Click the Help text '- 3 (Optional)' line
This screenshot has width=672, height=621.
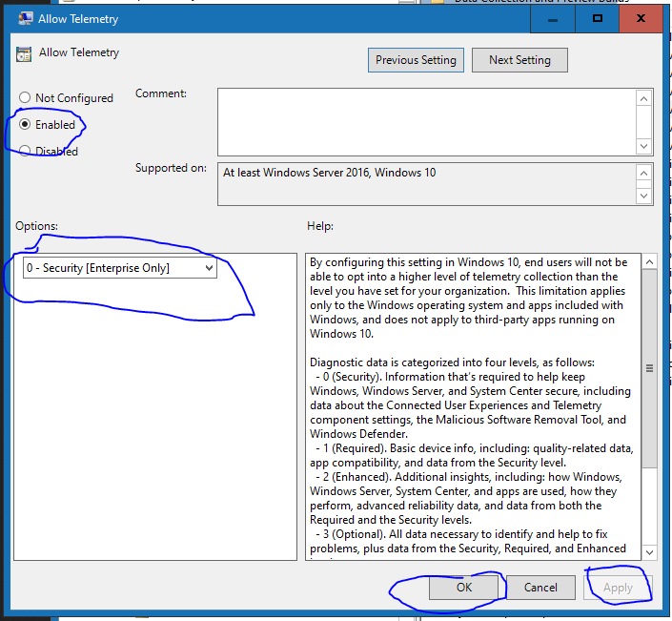[462, 534]
